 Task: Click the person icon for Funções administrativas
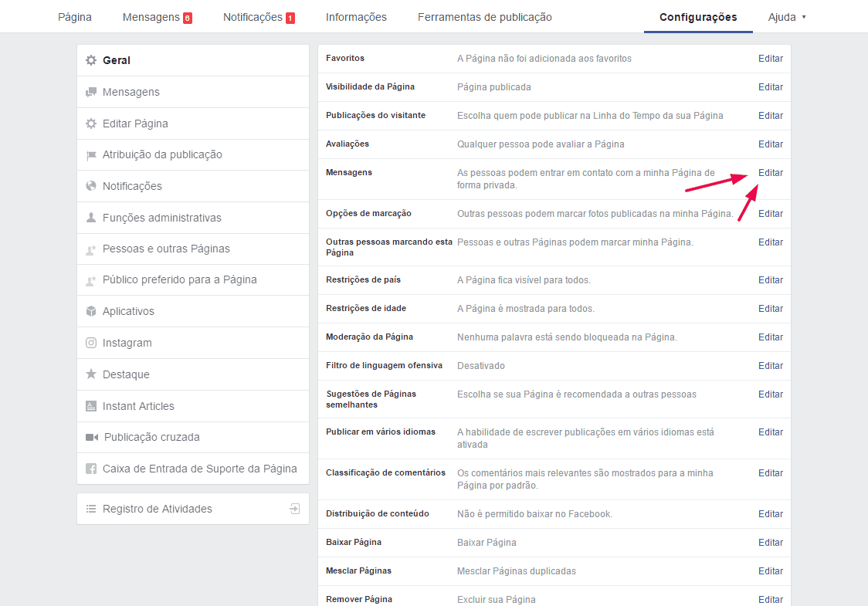91,218
